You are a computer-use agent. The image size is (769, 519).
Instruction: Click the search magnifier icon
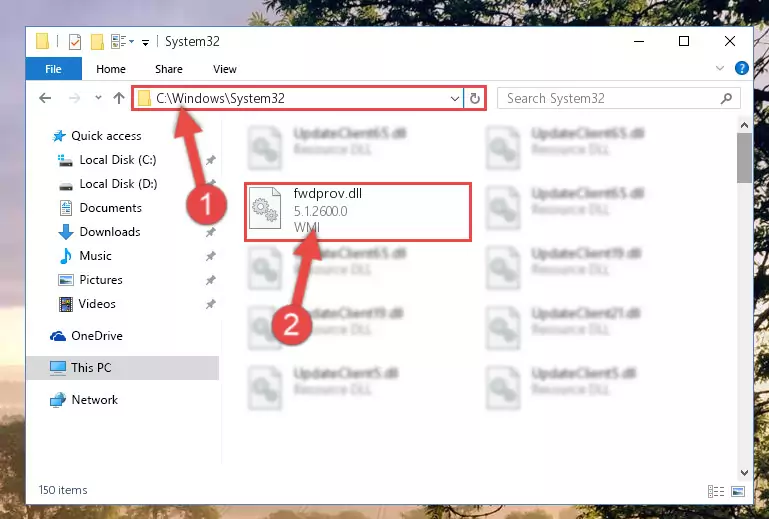pos(726,98)
